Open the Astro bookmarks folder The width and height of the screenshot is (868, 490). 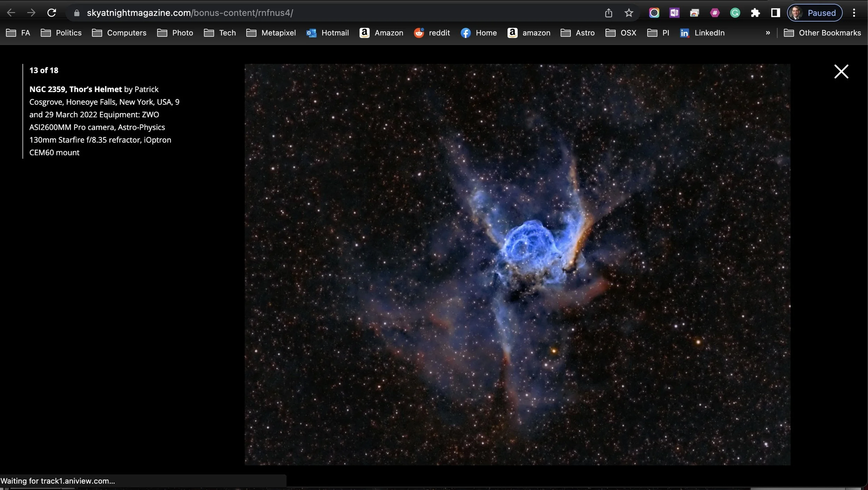[578, 33]
